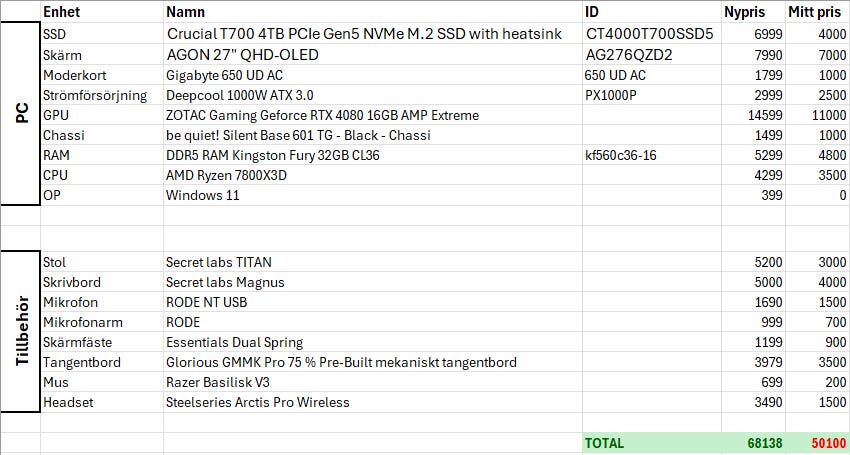Image resolution: width=850 pixels, height=455 pixels.
Task: Click the merged 'Tillbehör' category cell
Action: 21,331
